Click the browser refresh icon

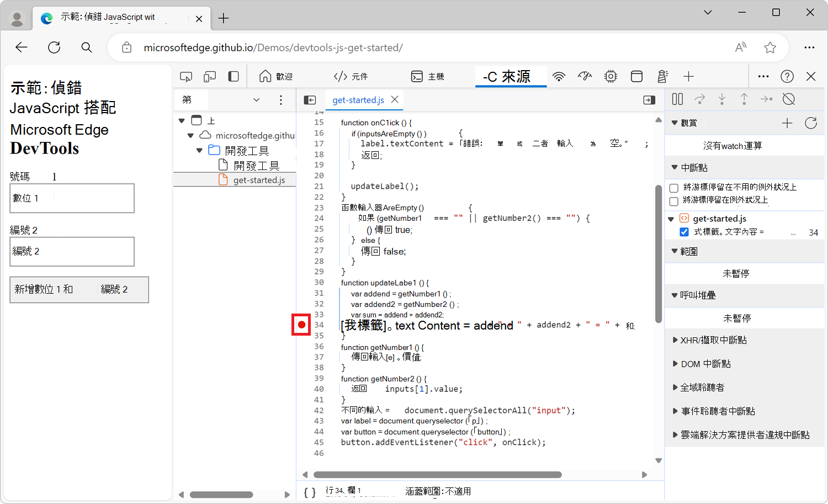click(x=54, y=47)
